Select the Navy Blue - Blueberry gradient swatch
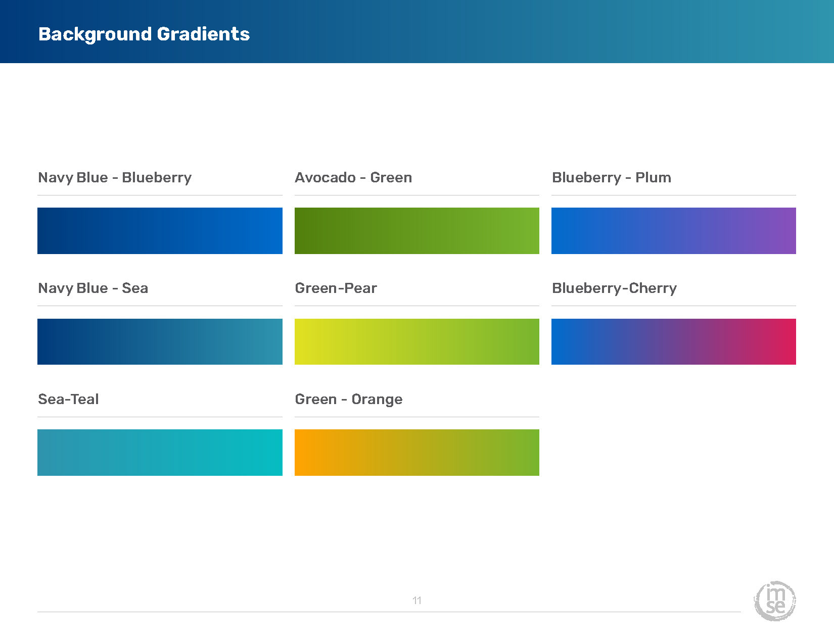This screenshot has height=644, width=834. 160,231
